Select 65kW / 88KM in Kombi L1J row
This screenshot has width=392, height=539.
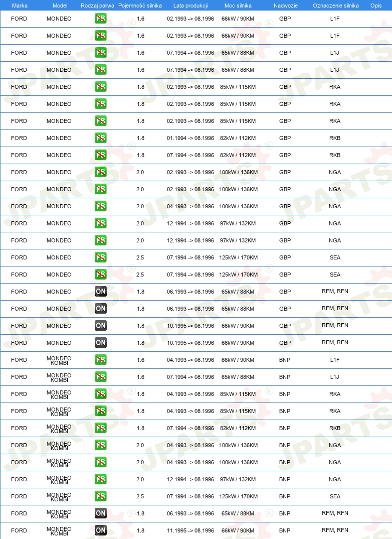coord(238,377)
